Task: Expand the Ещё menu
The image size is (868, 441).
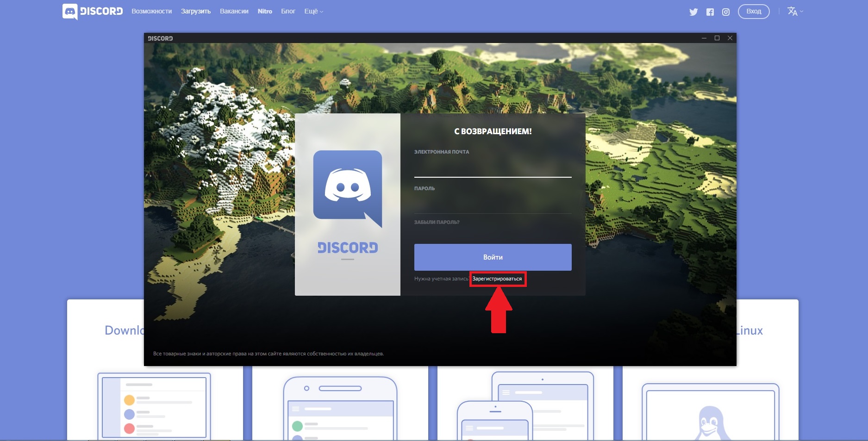Action: tap(314, 11)
